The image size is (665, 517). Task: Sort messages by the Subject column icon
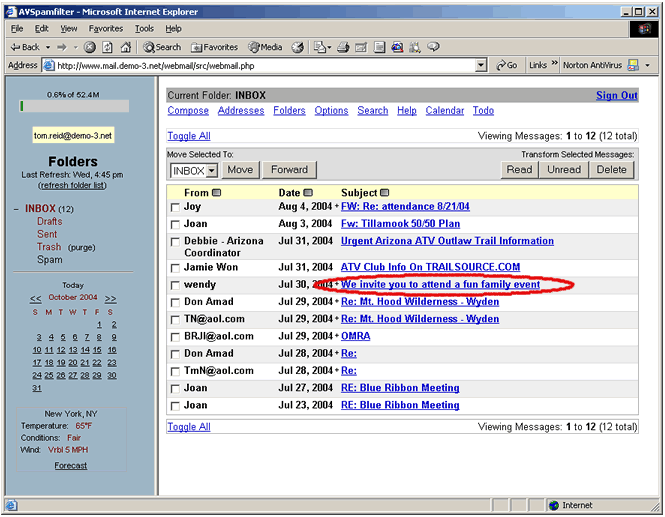(x=385, y=193)
